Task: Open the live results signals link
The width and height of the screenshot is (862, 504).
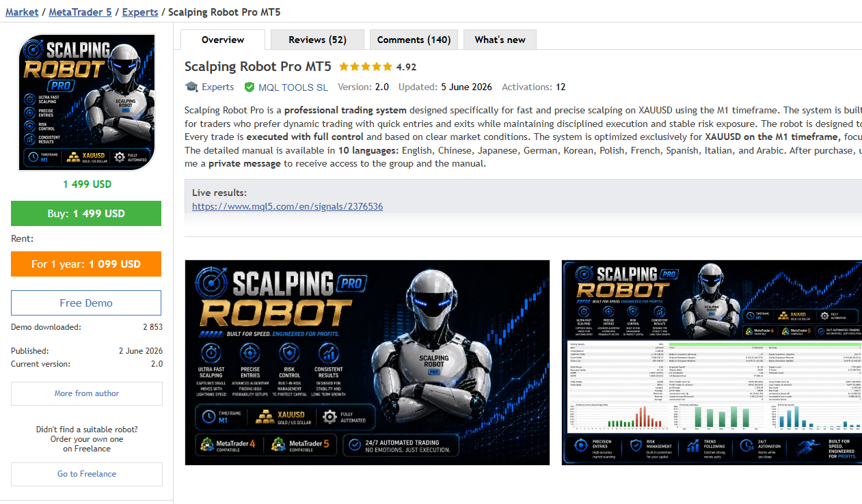Action: click(287, 206)
